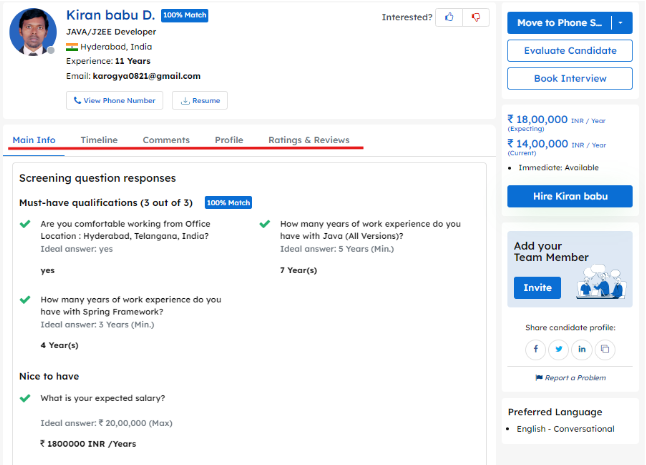Share candidate profile on Facebook
The height and width of the screenshot is (465, 646).
tap(535, 349)
